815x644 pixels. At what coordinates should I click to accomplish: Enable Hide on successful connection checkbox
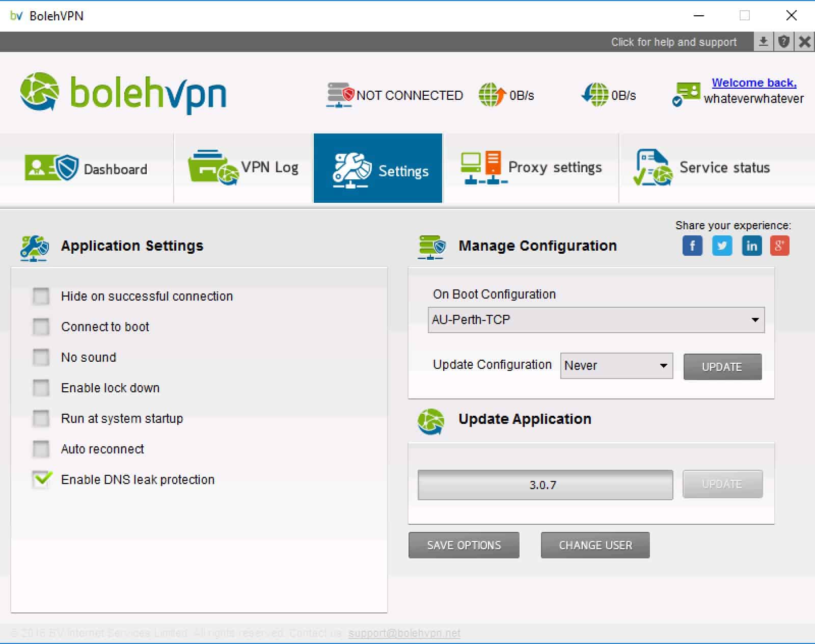pos(41,296)
